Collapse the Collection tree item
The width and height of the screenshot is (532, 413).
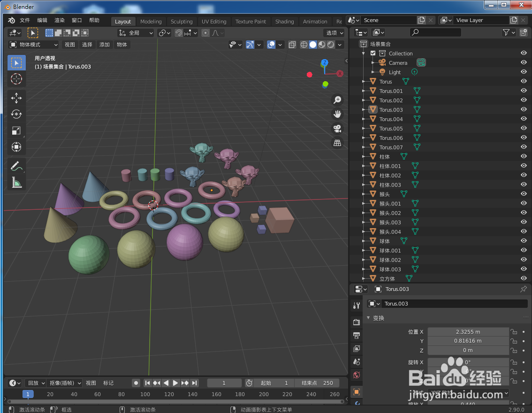(364, 53)
